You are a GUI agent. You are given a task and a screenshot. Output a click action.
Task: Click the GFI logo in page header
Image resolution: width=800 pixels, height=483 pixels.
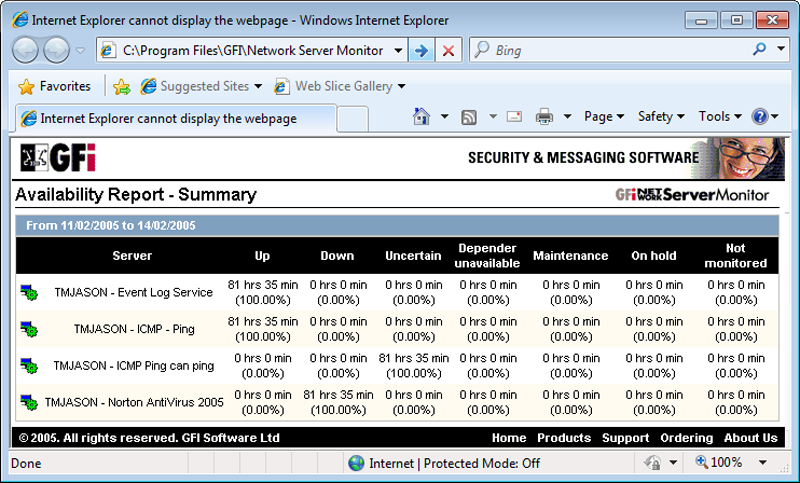(x=58, y=158)
